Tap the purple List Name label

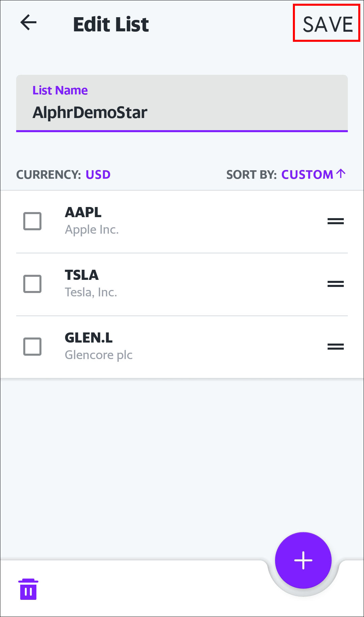pyautogui.click(x=60, y=90)
